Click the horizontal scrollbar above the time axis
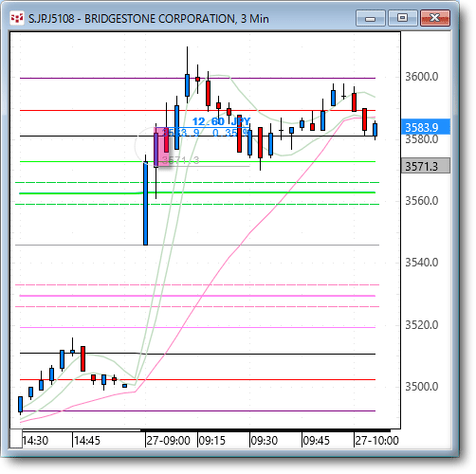476x474 pixels. coord(265,430)
